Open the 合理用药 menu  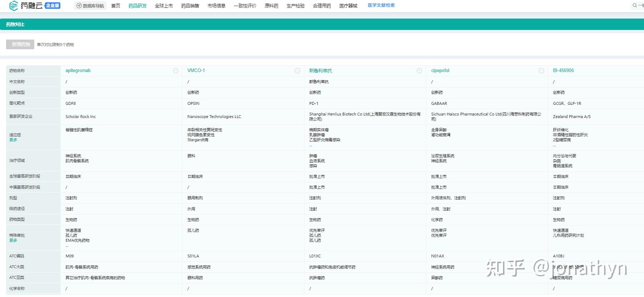[322, 6]
